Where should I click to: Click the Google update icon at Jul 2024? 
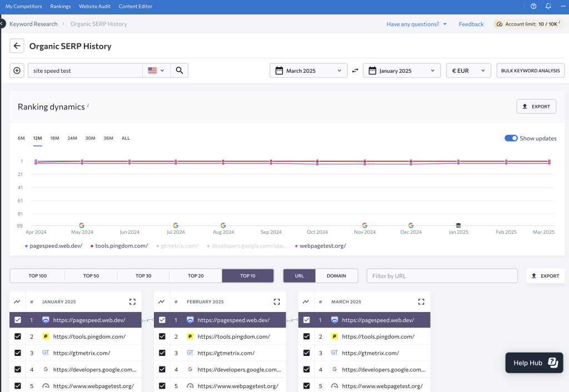pyautogui.click(x=176, y=225)
